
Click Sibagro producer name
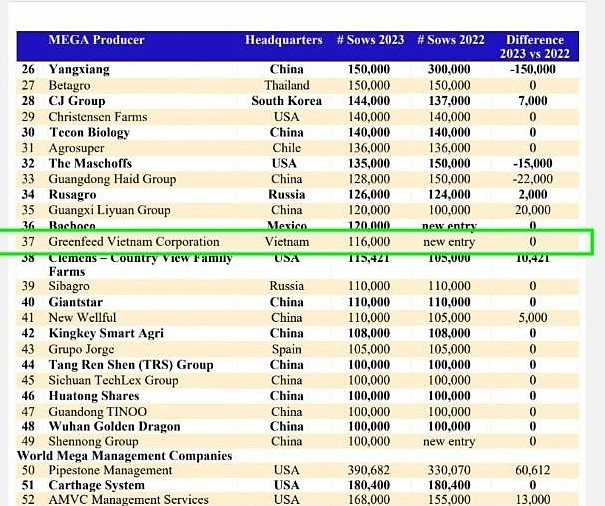[x=69, y=286]
